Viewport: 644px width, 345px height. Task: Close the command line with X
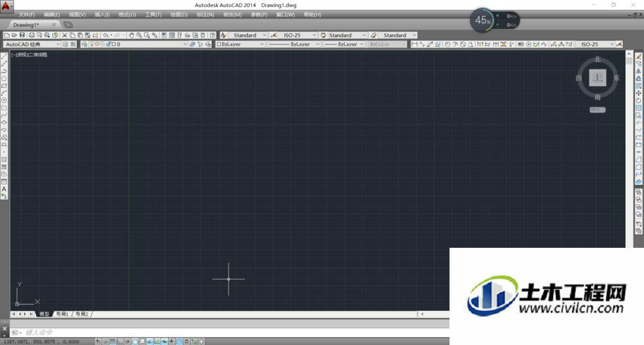pos(5,328)
